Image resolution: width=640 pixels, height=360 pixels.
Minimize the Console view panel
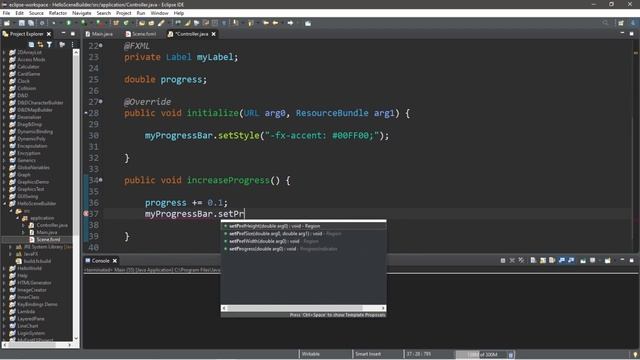(x=622, y=260)
